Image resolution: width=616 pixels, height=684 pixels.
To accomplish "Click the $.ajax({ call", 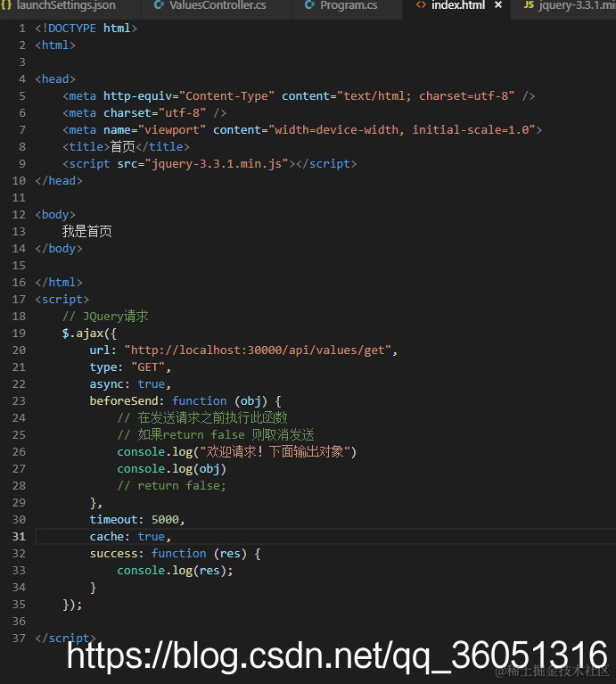I will coord(89,334).
